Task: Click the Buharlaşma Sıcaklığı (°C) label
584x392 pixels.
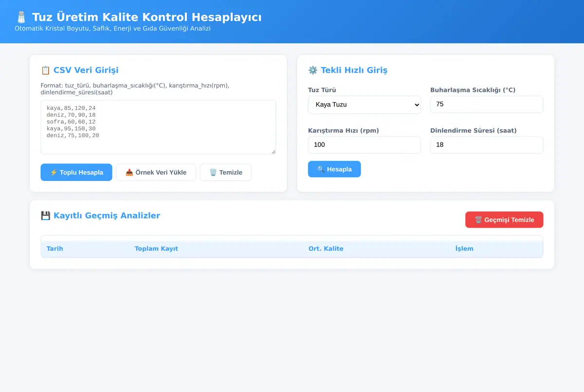Action: click(x=473, y=90)
